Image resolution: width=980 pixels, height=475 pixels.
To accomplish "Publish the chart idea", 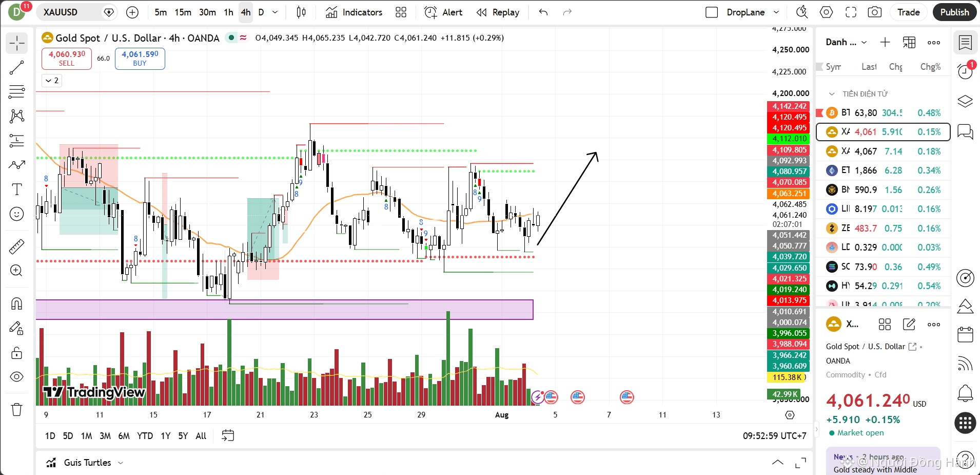I will 954,12.
